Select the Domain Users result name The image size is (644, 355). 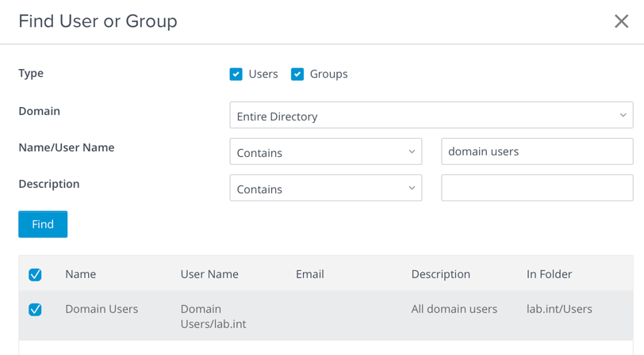pyautogui.click(x=102, y=309)
